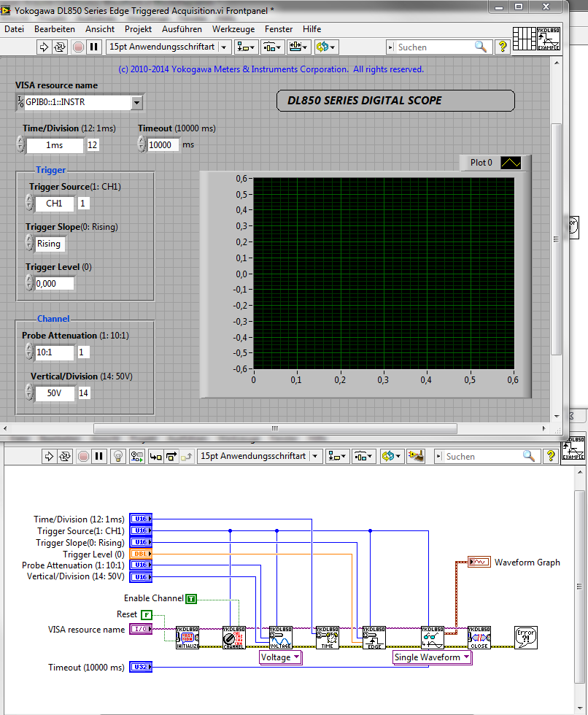This screenshot has height=715, width=588.
Task: Click the Timeout value field 10000
Action: [163, 145]
